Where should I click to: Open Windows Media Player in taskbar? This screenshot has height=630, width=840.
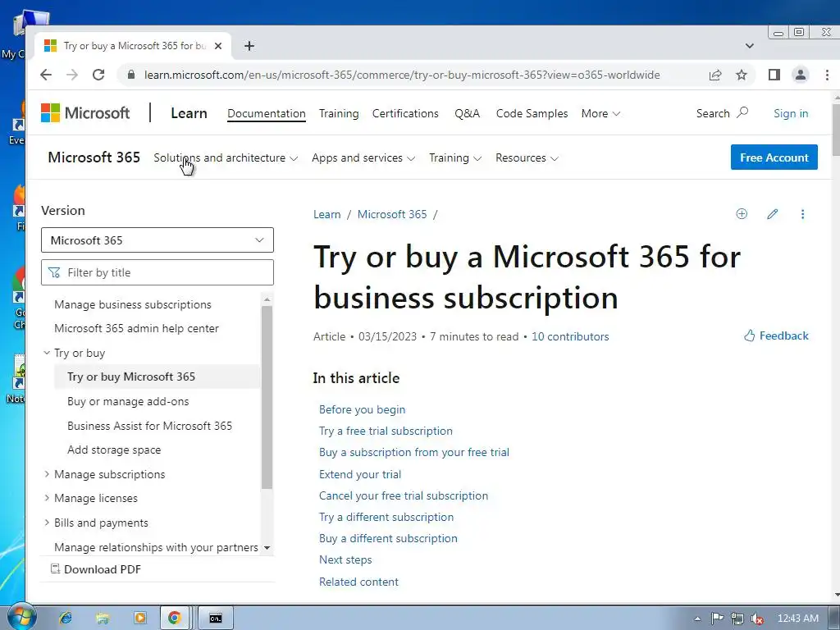tap(139, 618)
